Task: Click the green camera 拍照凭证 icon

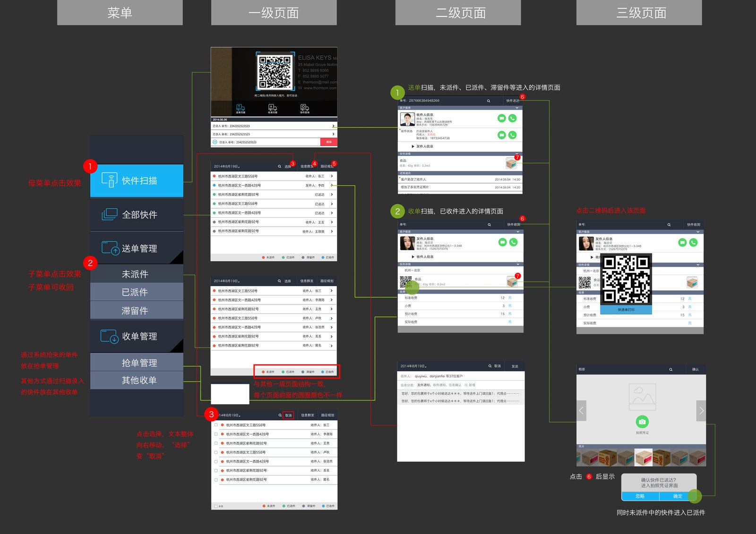Action: (642, 422)
